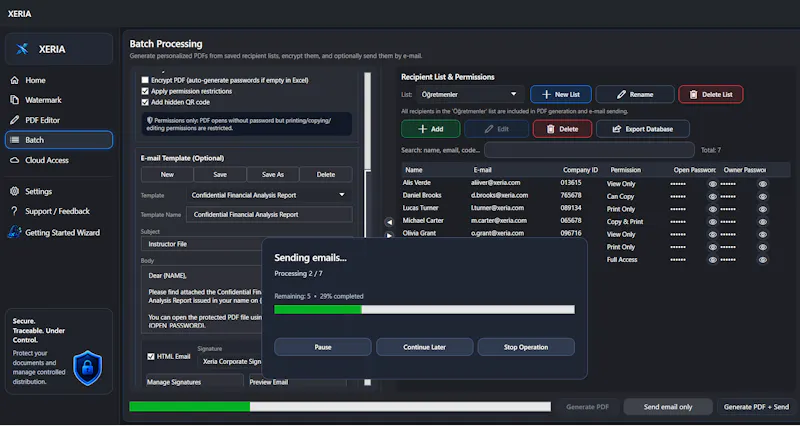The image size is (800, 426).
Task: Open the List dropdown showing Öğretmenler
Action: click(x=470, y=94)
